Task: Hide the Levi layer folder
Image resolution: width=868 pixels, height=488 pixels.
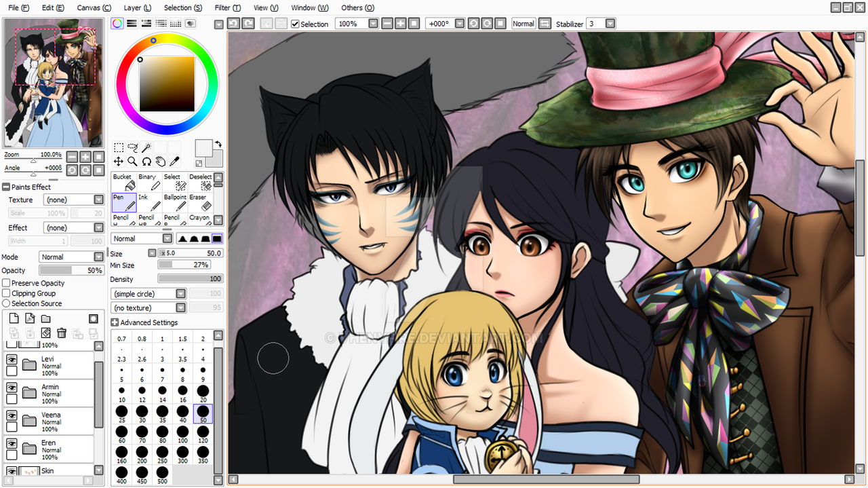Action: pos(12,359)
